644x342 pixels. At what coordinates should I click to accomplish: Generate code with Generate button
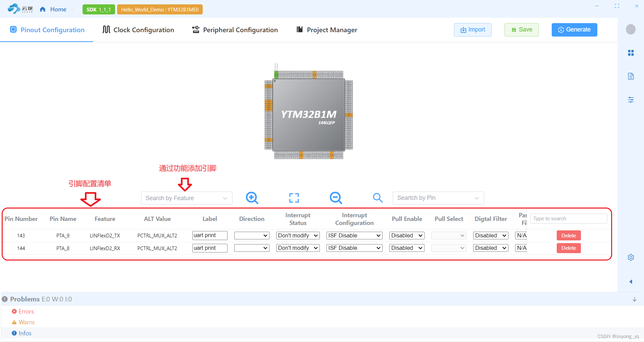pos(574,30)
